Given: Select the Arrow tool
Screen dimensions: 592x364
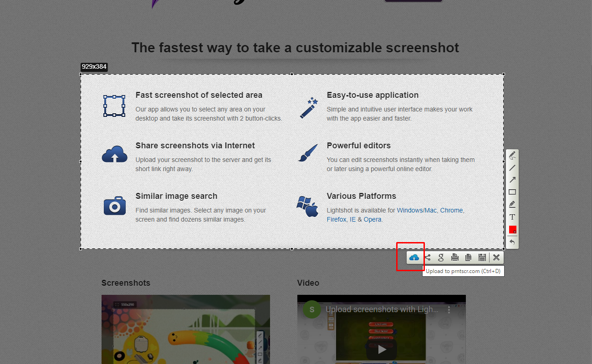Looking at the screenshot, I should tap(512, 180).
